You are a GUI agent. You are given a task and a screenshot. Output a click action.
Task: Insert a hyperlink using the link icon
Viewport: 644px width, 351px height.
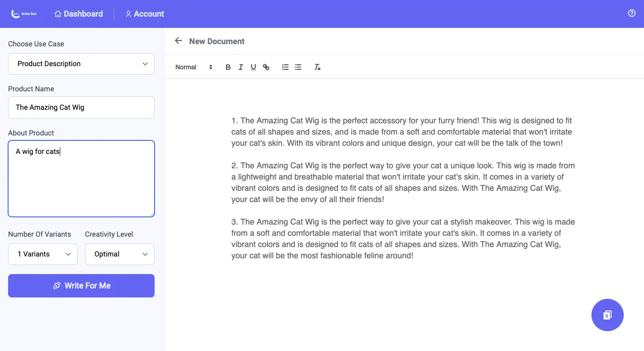pyautogui.click(x=266, y=67)
